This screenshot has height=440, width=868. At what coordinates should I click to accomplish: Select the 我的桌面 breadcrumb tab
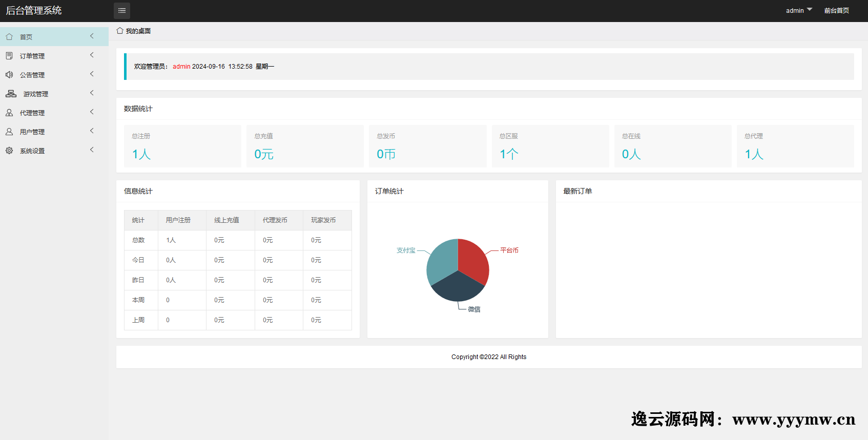pos(134,31)
